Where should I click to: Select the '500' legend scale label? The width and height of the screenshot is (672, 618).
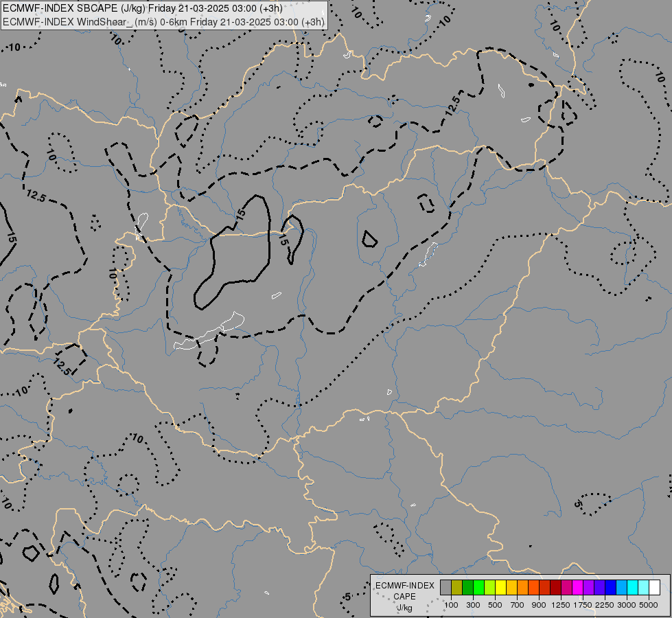[495, 605]
